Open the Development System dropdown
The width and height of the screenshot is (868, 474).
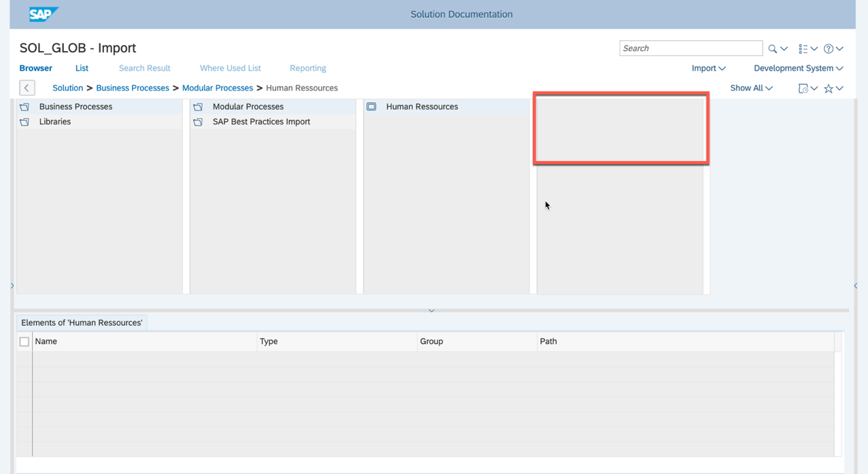(x=797, y=68)
